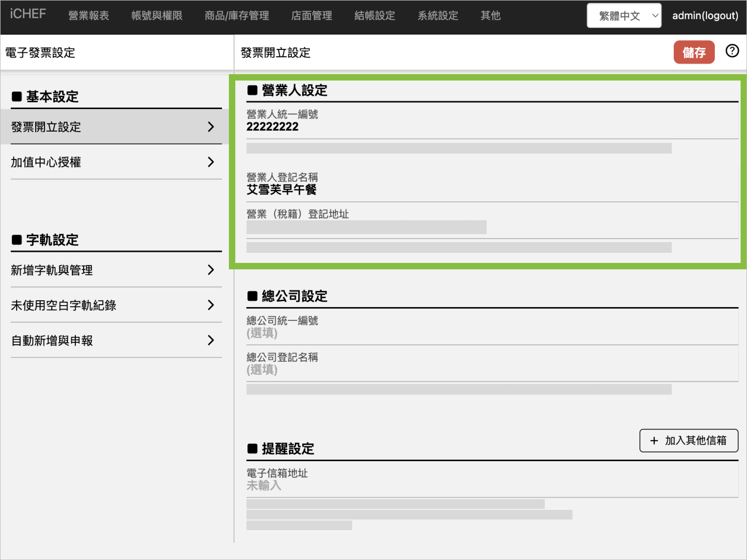
Task: Click the help question mark icon
Action: pos(732,51)
